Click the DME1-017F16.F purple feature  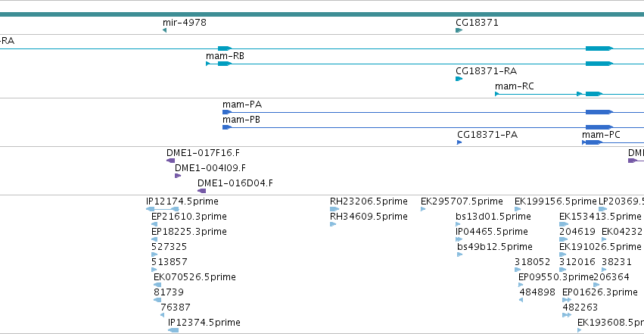click(170, 161)
